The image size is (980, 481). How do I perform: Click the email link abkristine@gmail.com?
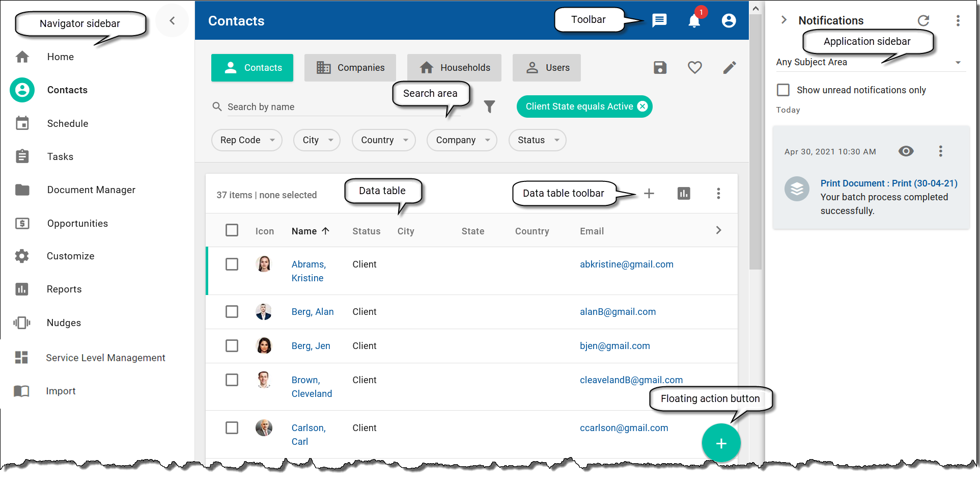click(627, 264)
